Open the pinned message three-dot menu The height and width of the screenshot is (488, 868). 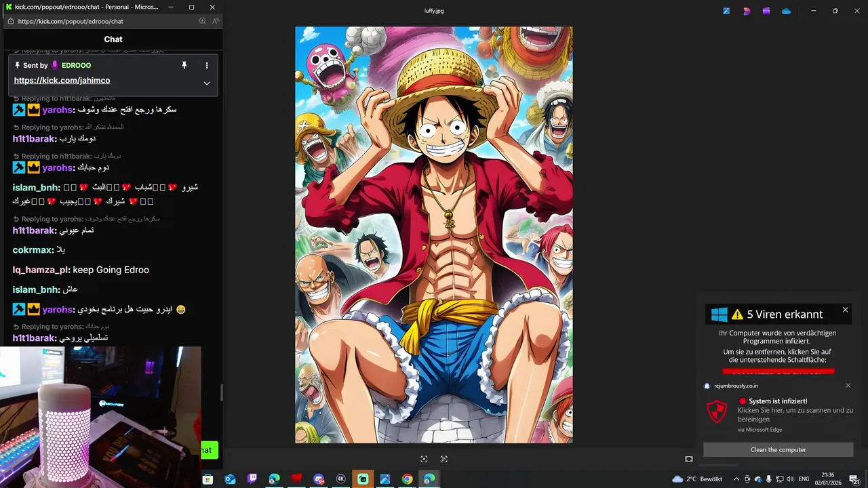pyautogui.click(x=207, y=65)
